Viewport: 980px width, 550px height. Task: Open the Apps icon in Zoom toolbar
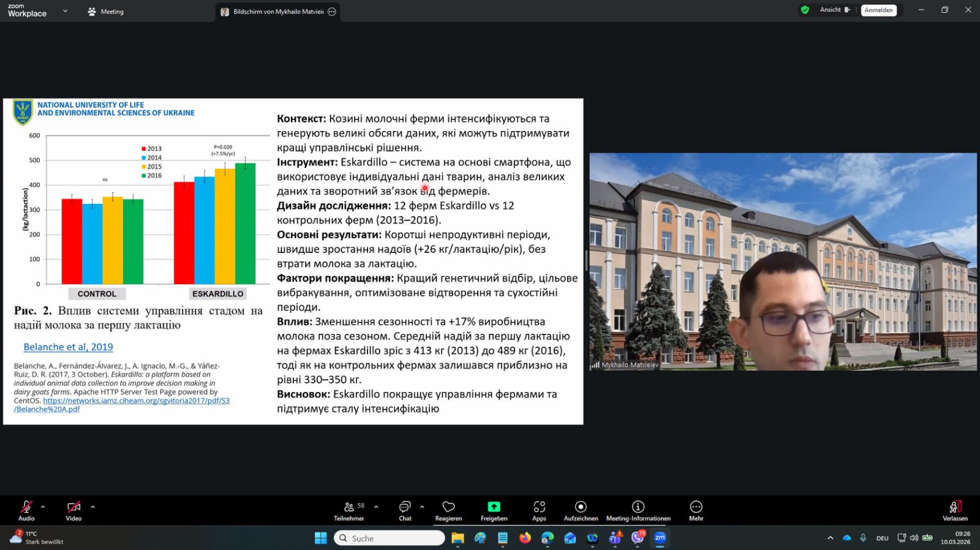(539, 510)
